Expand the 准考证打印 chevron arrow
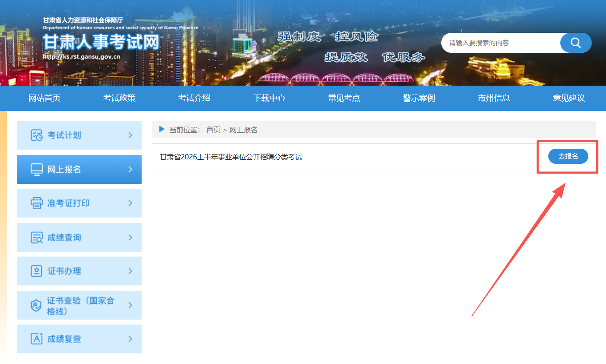 [130, 203]
